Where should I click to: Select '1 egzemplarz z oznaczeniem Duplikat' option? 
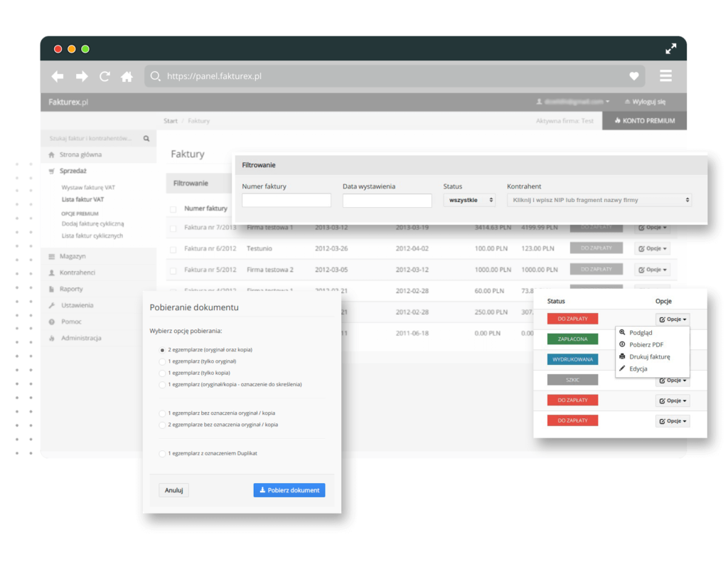click(163, 453)
